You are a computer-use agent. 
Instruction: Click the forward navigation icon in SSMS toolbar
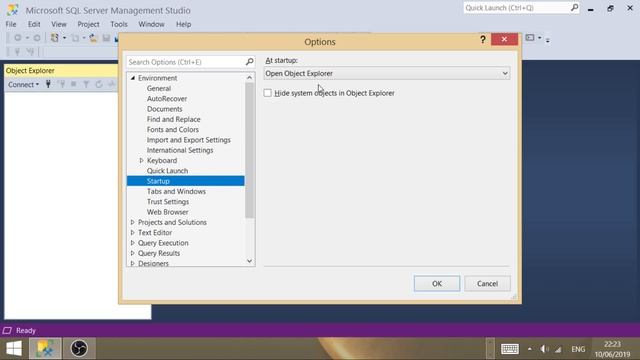click(37, 38)
